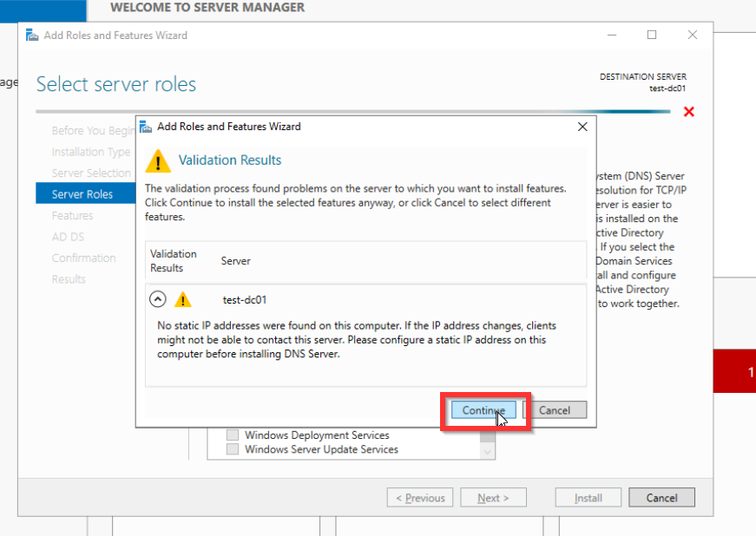Click the 'No static IP addresses' warning message

pyautogui.click(x=357, y=339)
